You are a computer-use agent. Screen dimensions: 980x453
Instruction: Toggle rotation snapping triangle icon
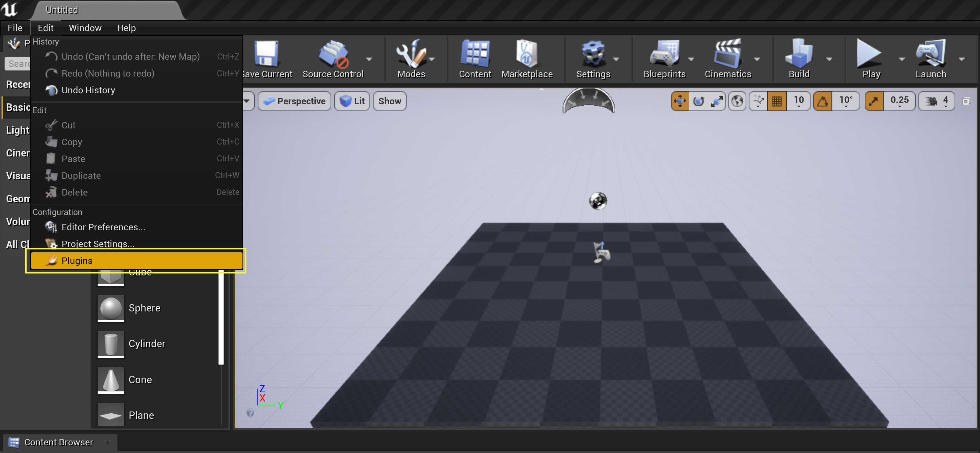pos(823,101)
